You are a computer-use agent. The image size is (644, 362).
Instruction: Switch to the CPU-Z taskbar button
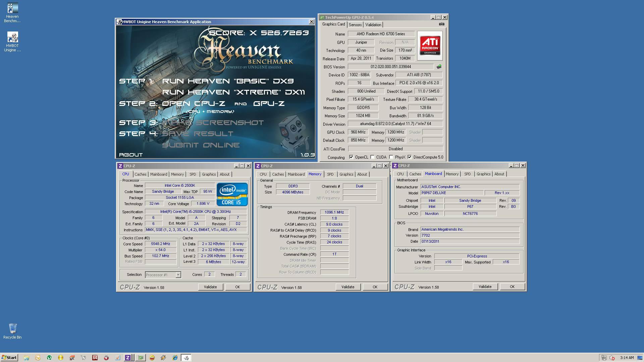[x=129, y=358]
